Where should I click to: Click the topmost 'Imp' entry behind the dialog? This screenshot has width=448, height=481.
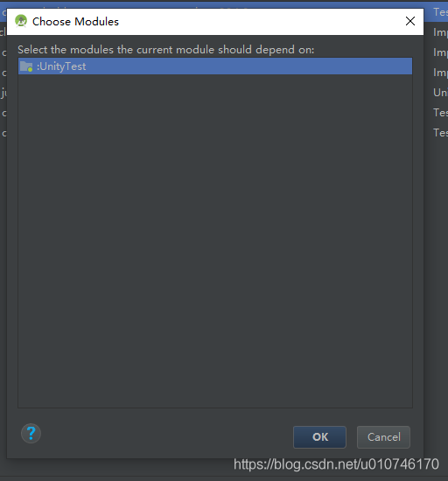click(x=440, y=32)
